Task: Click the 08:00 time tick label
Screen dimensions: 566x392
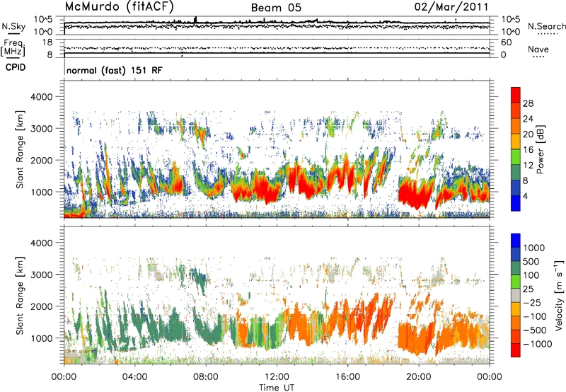Action: click(205, 377)
